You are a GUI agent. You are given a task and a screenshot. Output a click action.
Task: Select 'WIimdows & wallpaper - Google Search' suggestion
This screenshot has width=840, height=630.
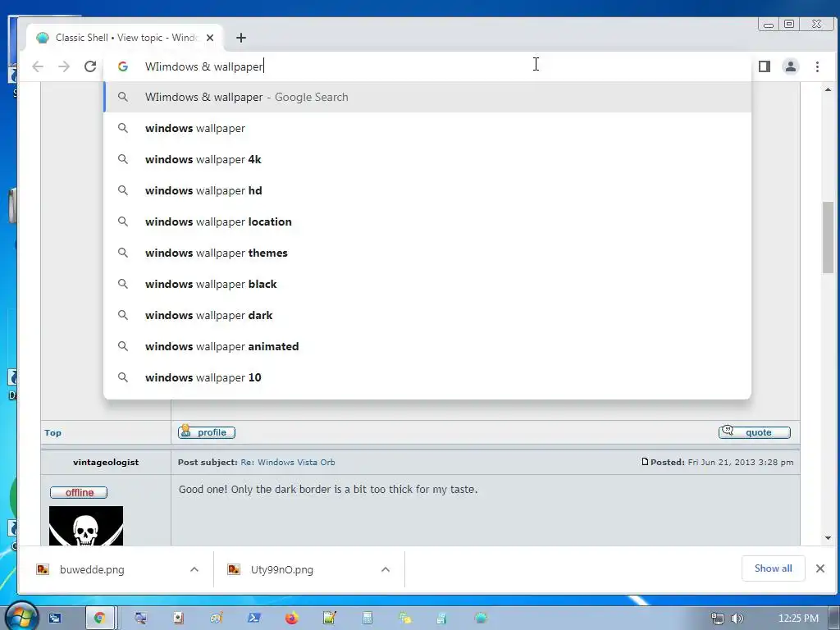(427, 97)
